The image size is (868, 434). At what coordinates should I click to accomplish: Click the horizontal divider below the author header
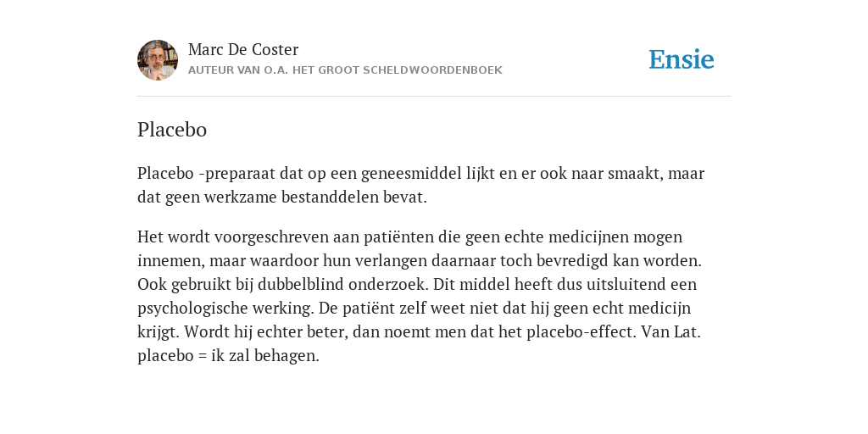pyautogui.click(x=434, y=97)
